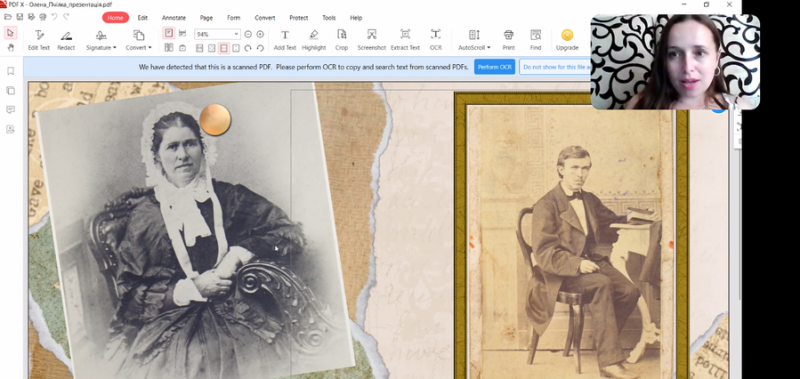Choose the Crop tool

tap(341, 40)
